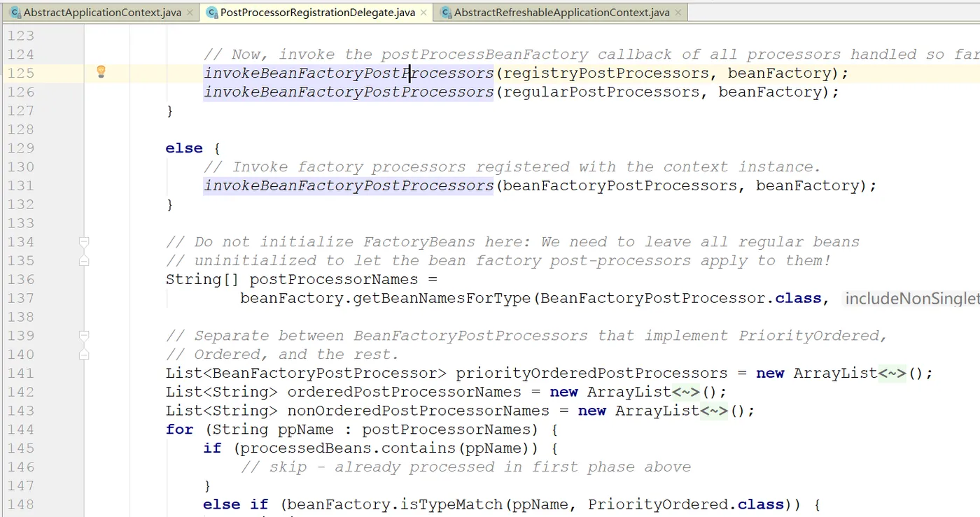The height and width of the screenshot is (517, 980).
Task: Click line number 136 in the gutter
Action: click(x=20, y=279)
